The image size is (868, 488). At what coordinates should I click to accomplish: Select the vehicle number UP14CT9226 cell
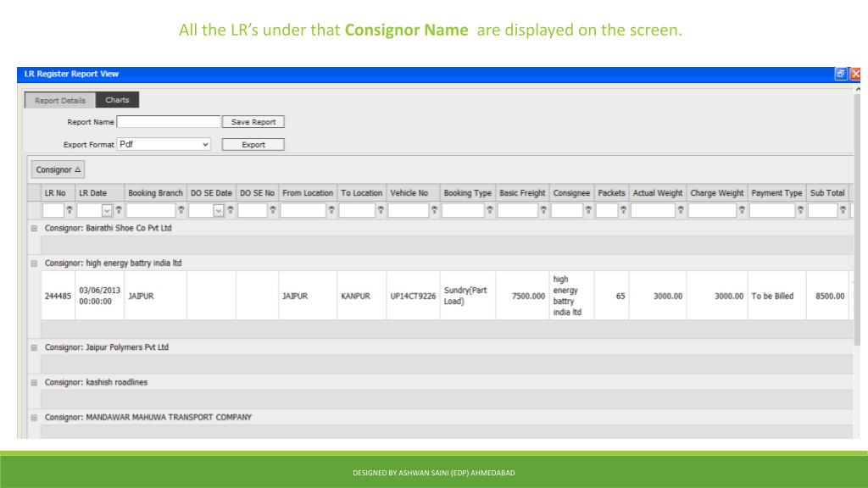click(x=413, y=296)
